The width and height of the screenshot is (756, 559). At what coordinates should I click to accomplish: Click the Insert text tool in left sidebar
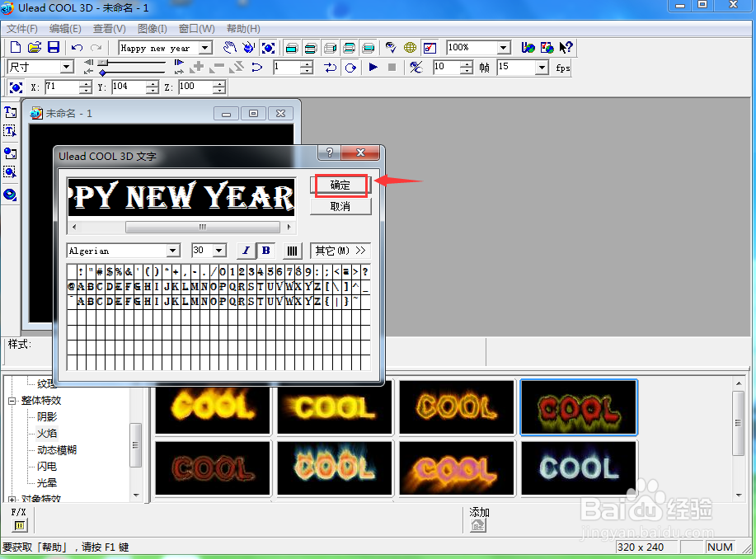[10, 112]
